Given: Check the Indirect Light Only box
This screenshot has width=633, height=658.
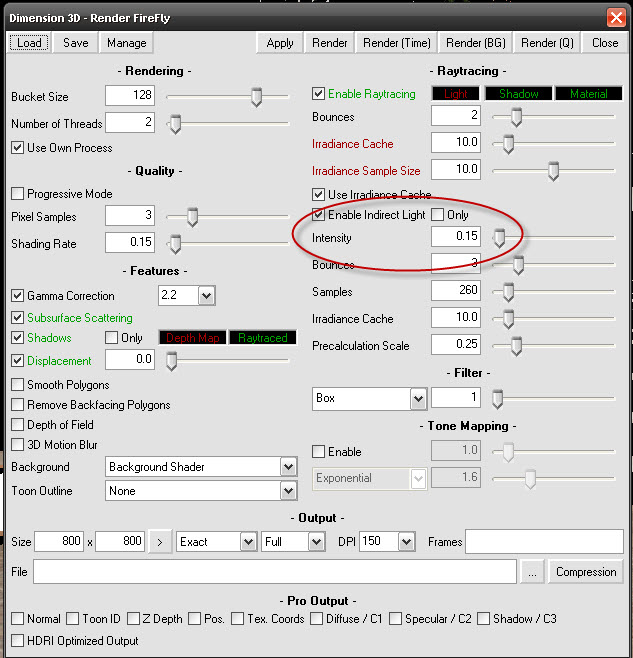Looking at the screenshot, I should point(437,214).
